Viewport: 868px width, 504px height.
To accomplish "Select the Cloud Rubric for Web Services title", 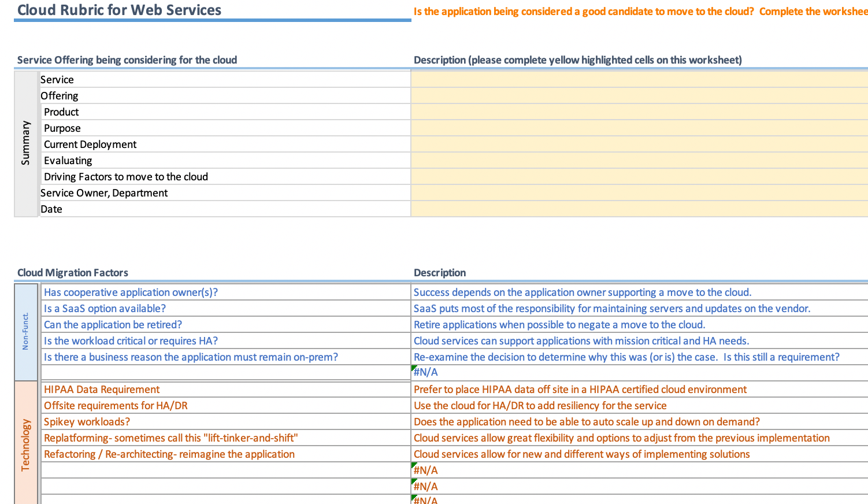I will 119,10.
